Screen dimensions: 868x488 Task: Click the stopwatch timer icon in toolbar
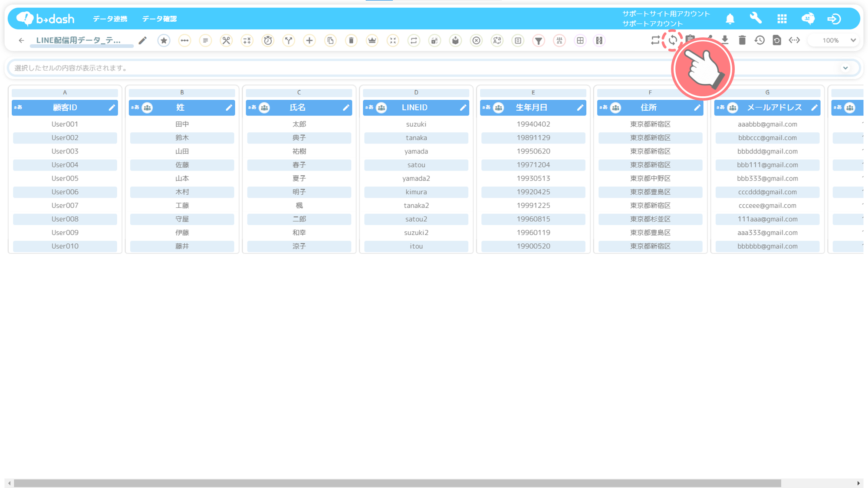[268, 40]
